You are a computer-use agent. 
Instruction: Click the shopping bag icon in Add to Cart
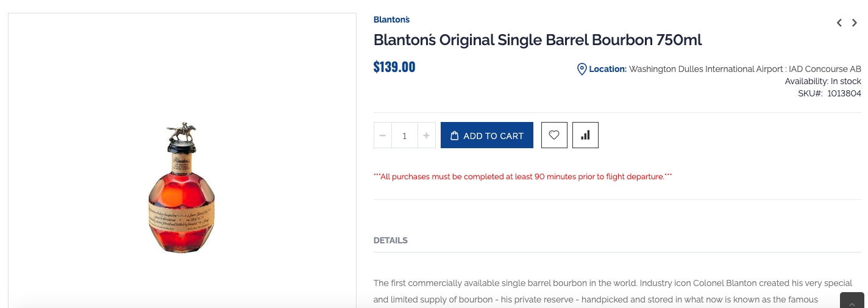[x=454, y=136]
